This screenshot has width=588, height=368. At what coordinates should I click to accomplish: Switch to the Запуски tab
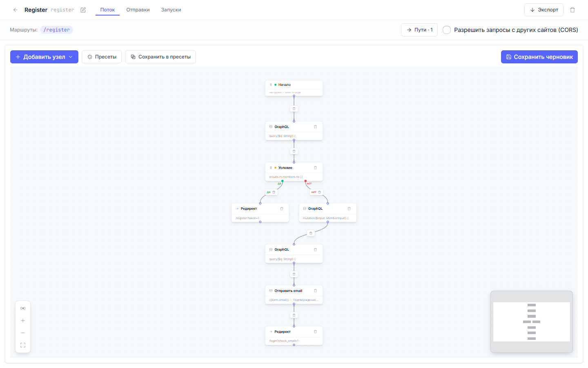pyautogui.click(x=171, y=10)
